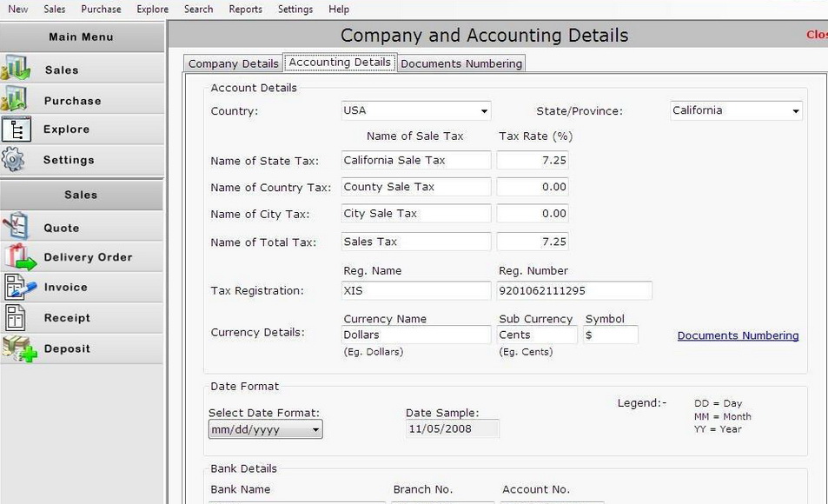Click the Sales Tax total name field

(416, 242)
